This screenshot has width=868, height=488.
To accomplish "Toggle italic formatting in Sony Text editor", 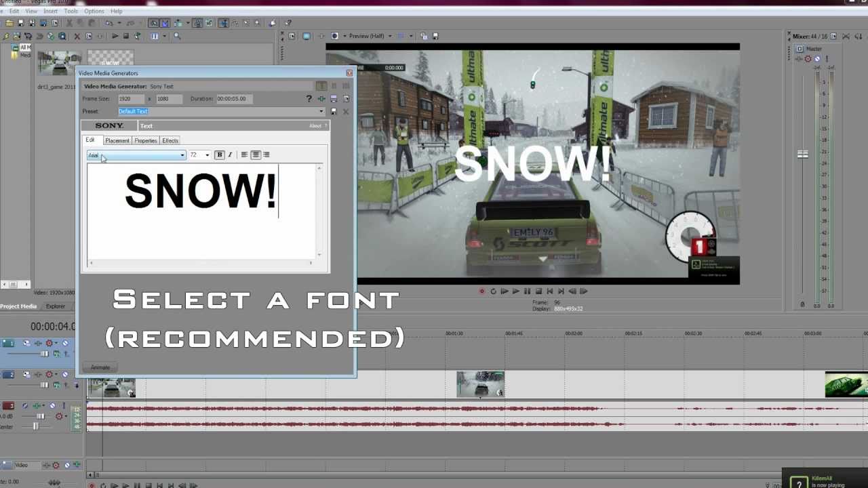I will 230,155.
